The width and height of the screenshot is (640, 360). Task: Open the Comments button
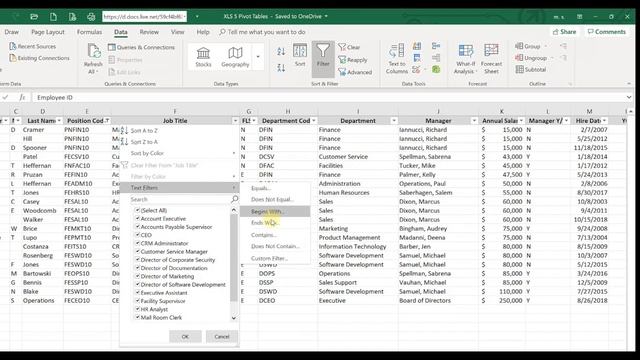(607, 32)
